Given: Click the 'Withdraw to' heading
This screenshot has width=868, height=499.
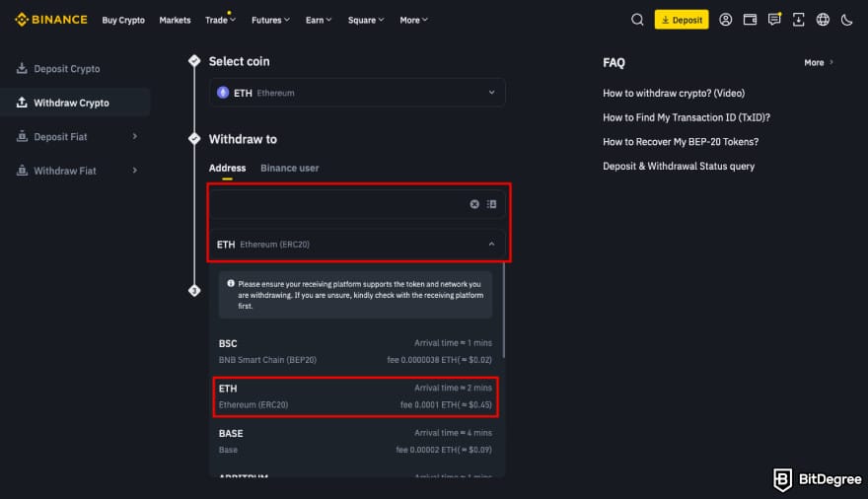Looking at the screenshot, I should [243, 139].
